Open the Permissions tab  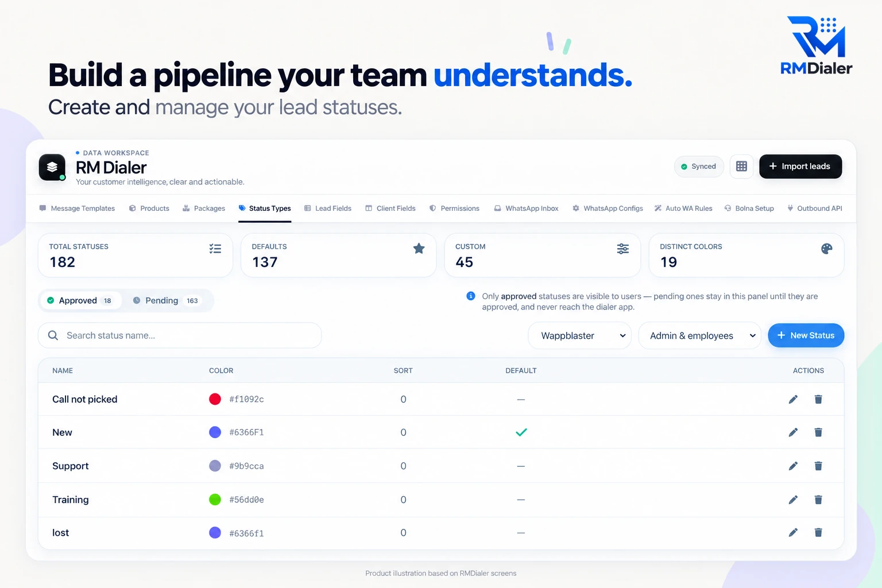pos(454,208)
